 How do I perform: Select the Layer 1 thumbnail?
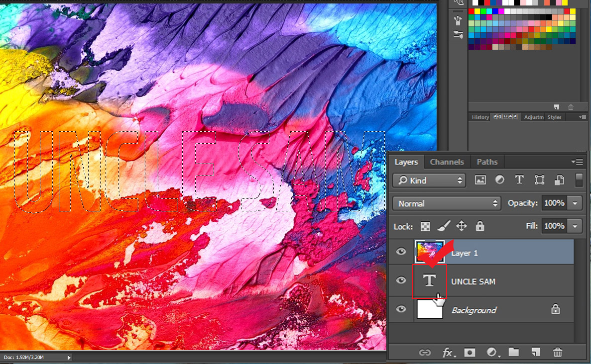(x=430, y=252)
